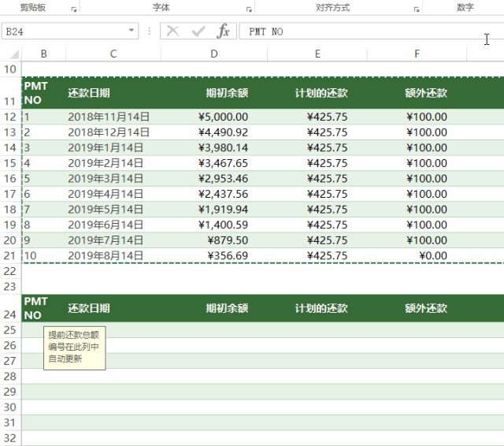Click 计划的还款 header in row 24
Image resolution: width=504 pixels, height=446 pixels.
tap(317, 308)
